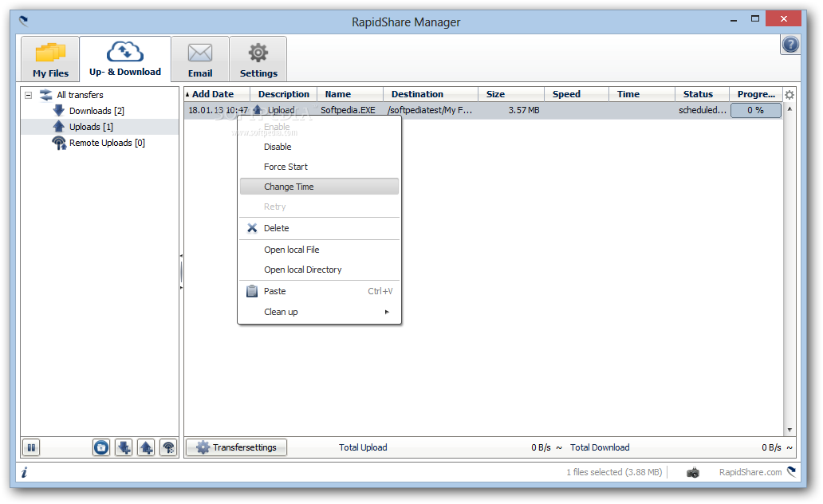This screenshot has width=823, height=504.
Task: Click the 18.01.13 10:47 add date cell
Action: coord(218,110)
